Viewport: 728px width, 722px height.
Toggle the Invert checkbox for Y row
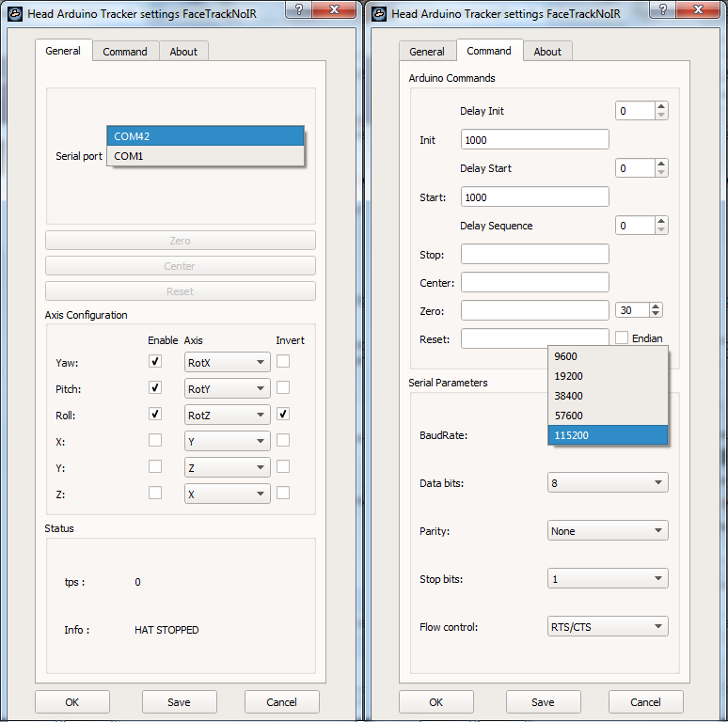coord(283,466)
